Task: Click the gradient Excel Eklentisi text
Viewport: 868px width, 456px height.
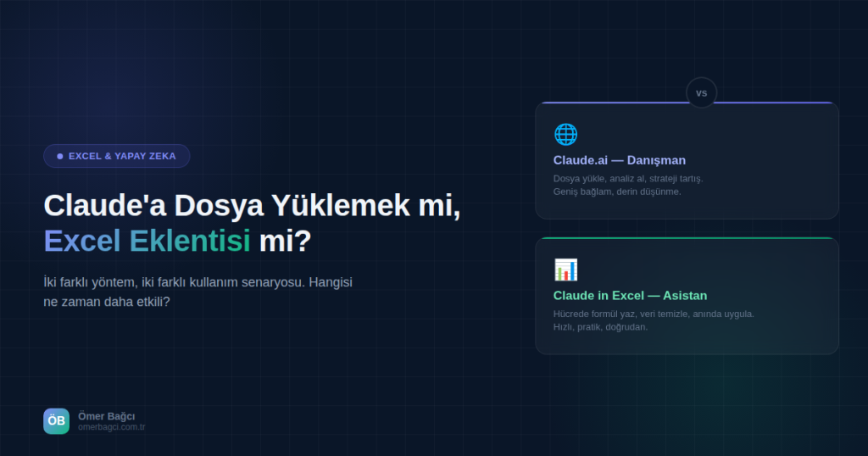Action: click(x=147, y=242)
